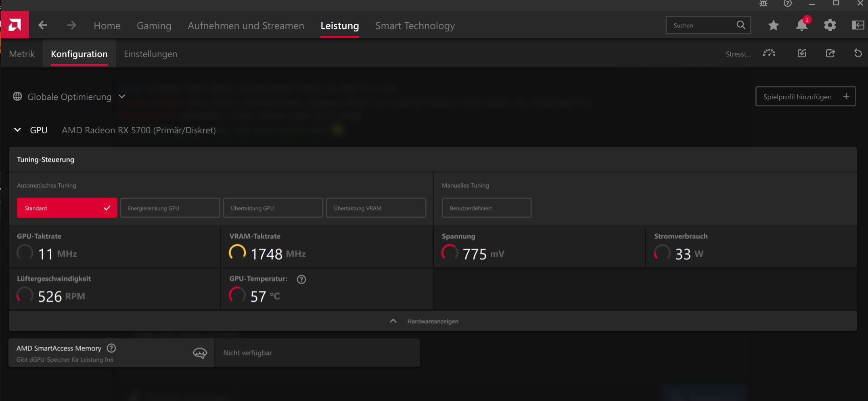Select Benutzerdefiniert manual tuning

pyautogui.click(x=487, y=208)
